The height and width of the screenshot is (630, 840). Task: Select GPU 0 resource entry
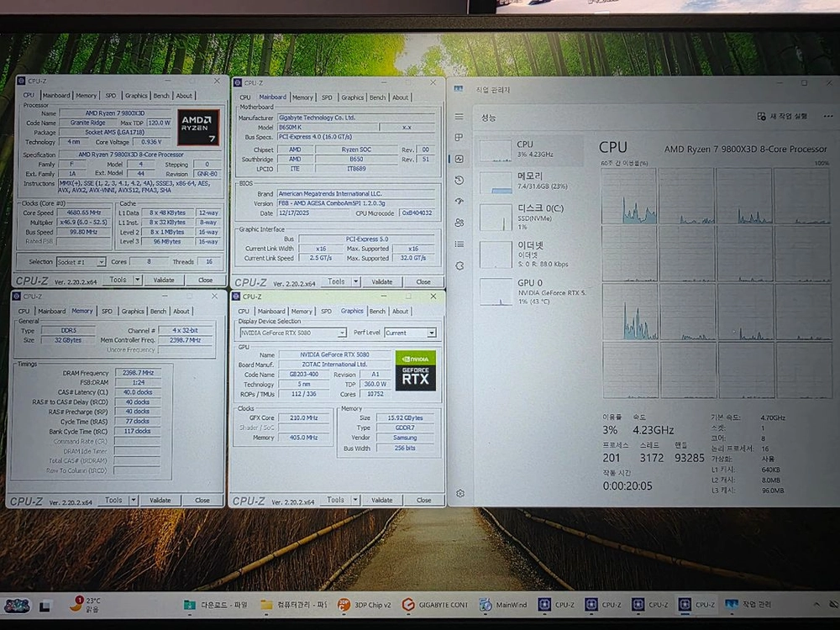pyautogui.click(x=530, y=291)
